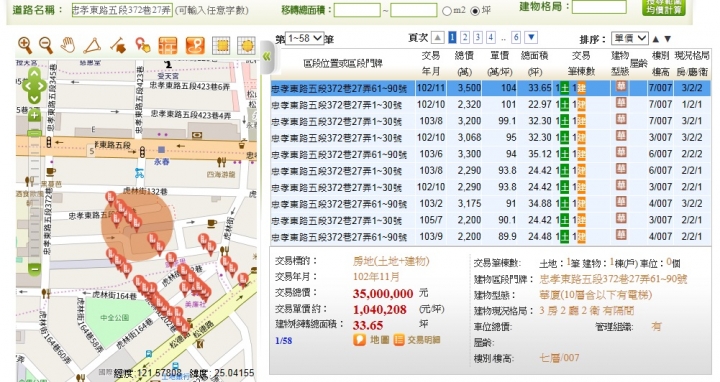This screenshot has width=720, height=382.
Task: Select the 103/9 transaction row
Action: (x=490, y=237)
